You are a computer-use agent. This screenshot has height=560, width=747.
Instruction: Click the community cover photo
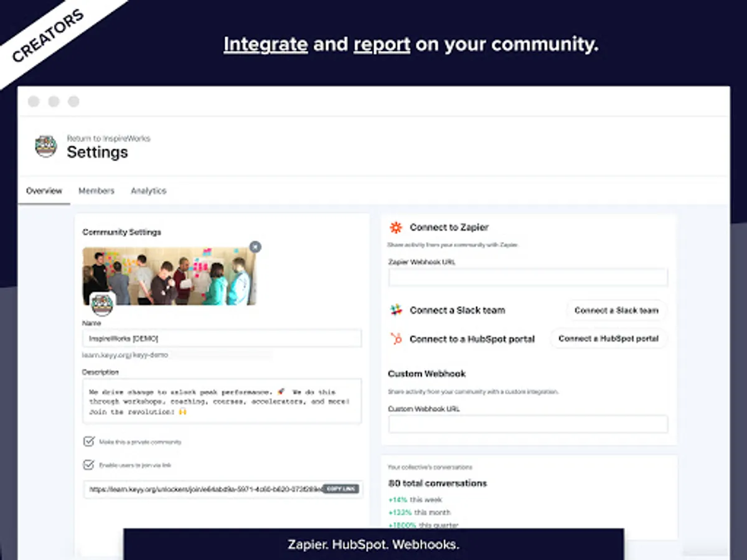pyautogui.click(x=169, y=276)
